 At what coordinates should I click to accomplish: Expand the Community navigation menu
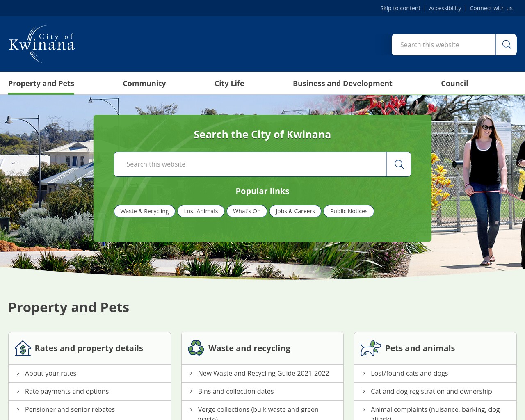click(x=144, y=83)
